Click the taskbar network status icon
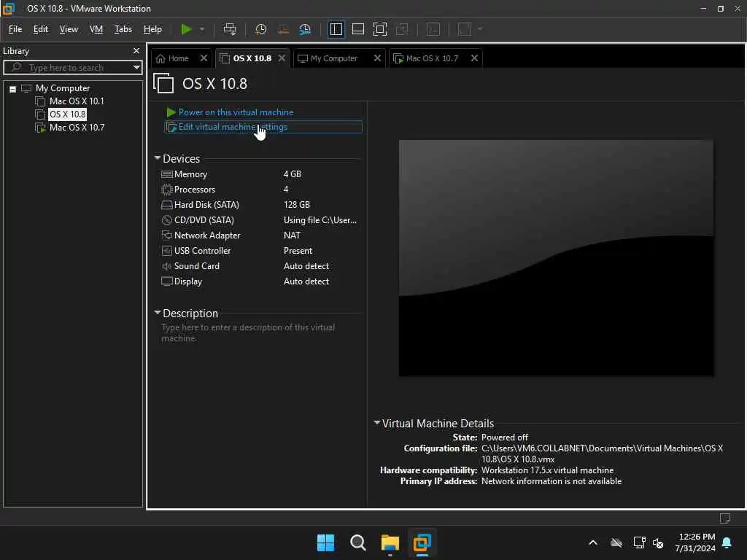The image size is (747, 560). [x=639, y=542]
